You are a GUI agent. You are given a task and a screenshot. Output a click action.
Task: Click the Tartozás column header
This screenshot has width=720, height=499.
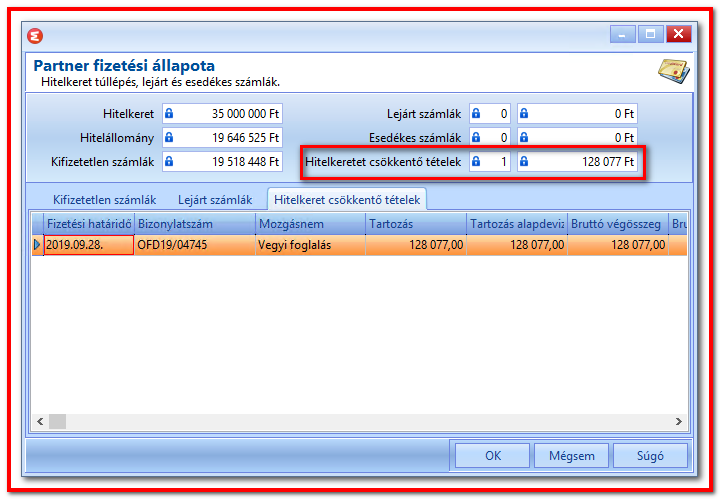(416, 224)
